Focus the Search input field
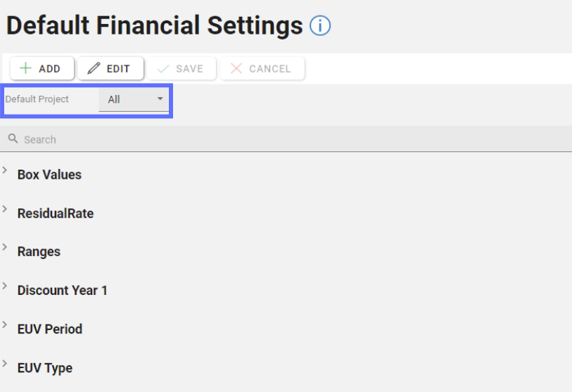Screen dimensions: 572x392 click(x=281, y=139)
